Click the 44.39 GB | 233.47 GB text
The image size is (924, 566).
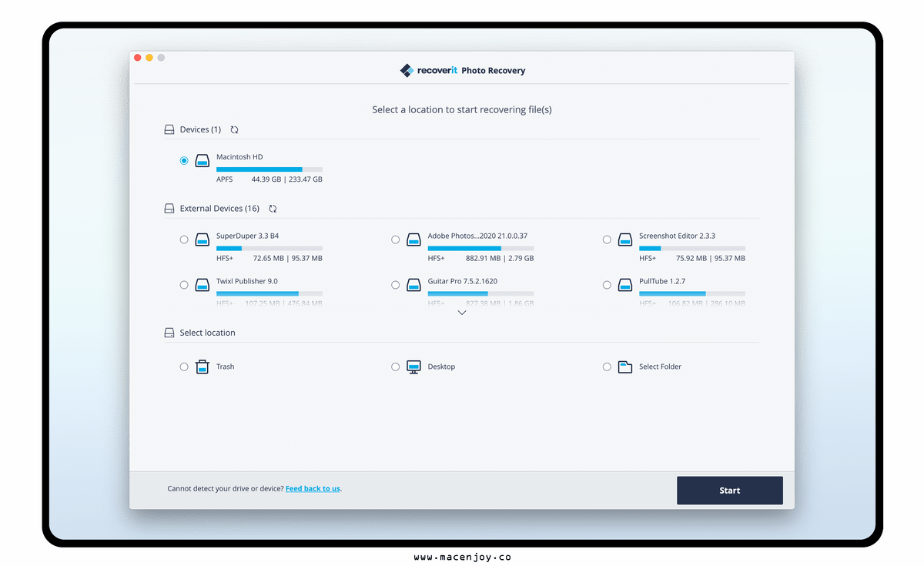pos(287,179)
